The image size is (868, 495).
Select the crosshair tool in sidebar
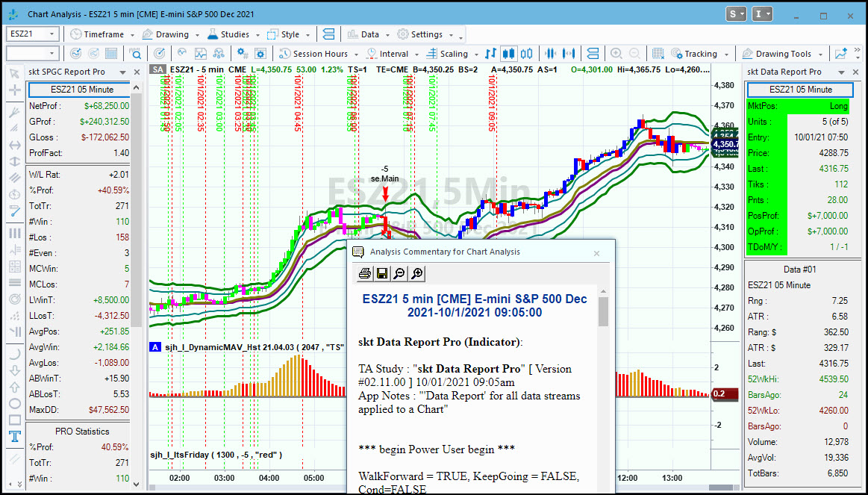(x=15, y=90)
